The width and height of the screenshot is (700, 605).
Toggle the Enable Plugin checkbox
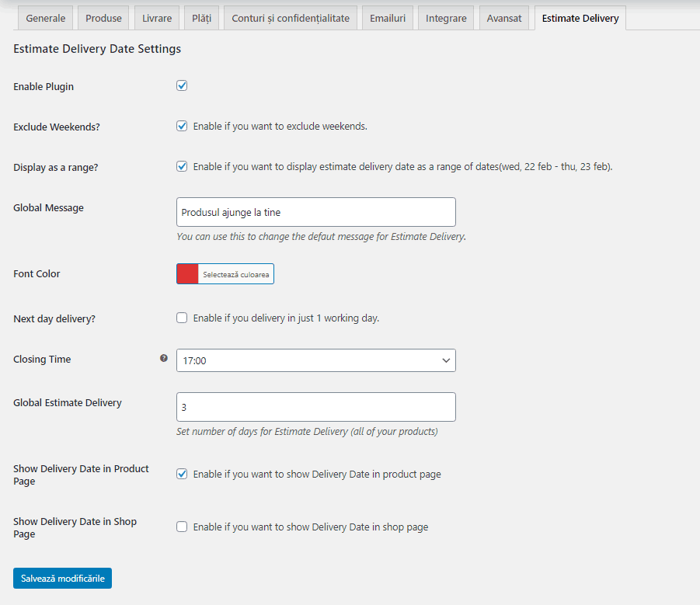click(182, 85)
